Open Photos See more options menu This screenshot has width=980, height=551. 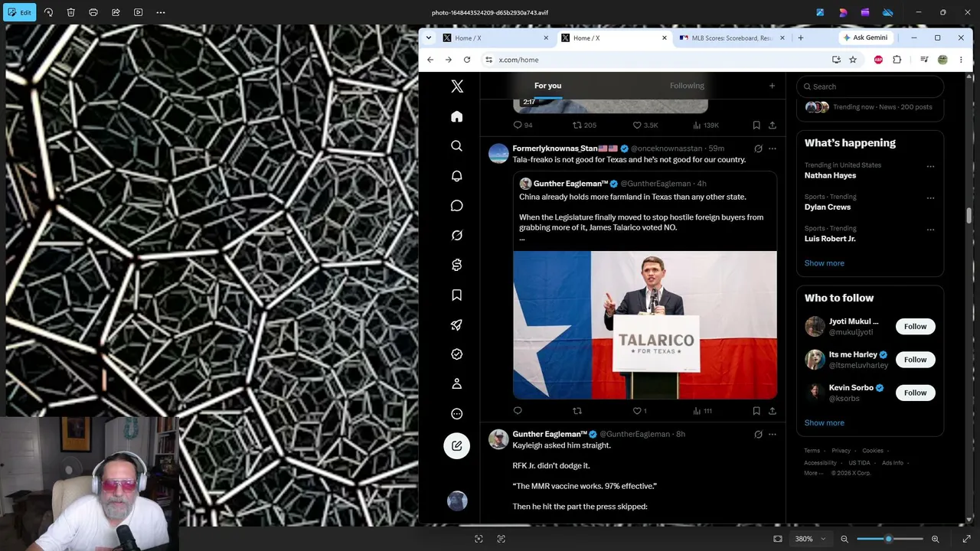click(161, 12)
